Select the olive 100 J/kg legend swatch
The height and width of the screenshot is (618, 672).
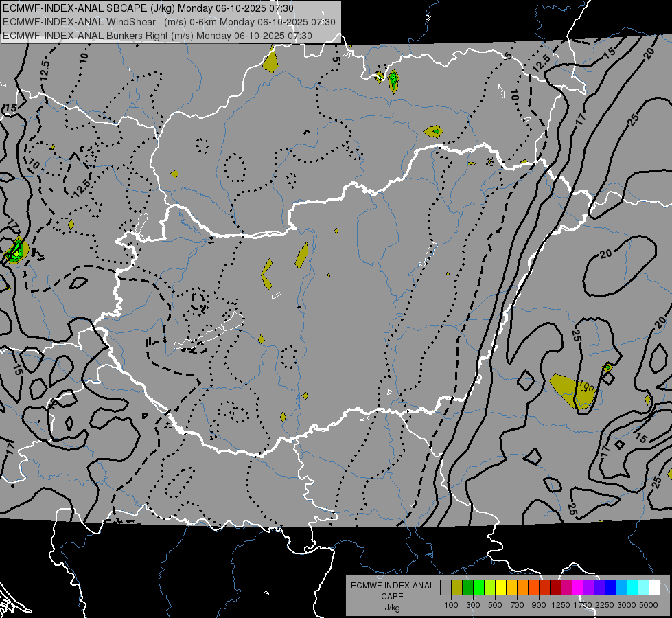457,588
